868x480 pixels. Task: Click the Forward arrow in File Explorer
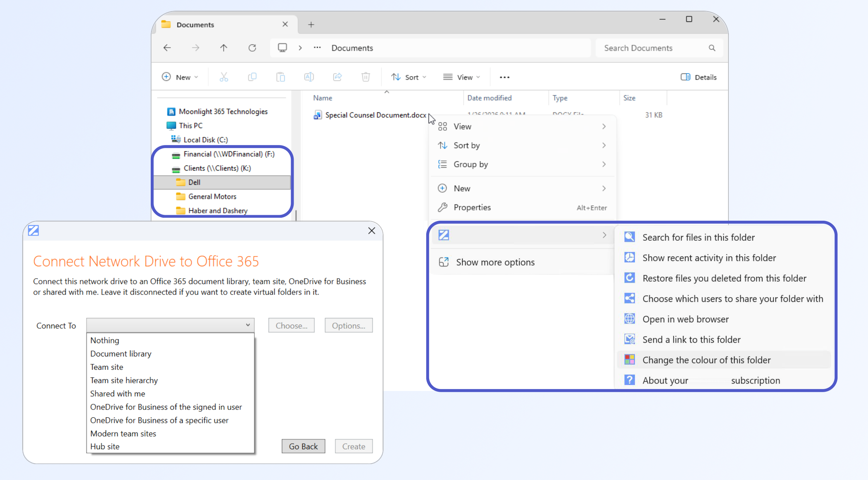[x=195, y=48]
